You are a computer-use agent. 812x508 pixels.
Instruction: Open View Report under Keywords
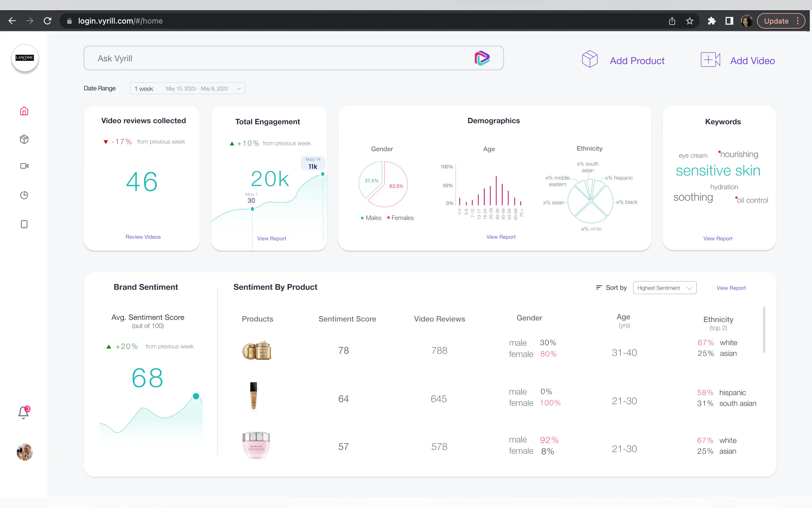coord(718,239)
